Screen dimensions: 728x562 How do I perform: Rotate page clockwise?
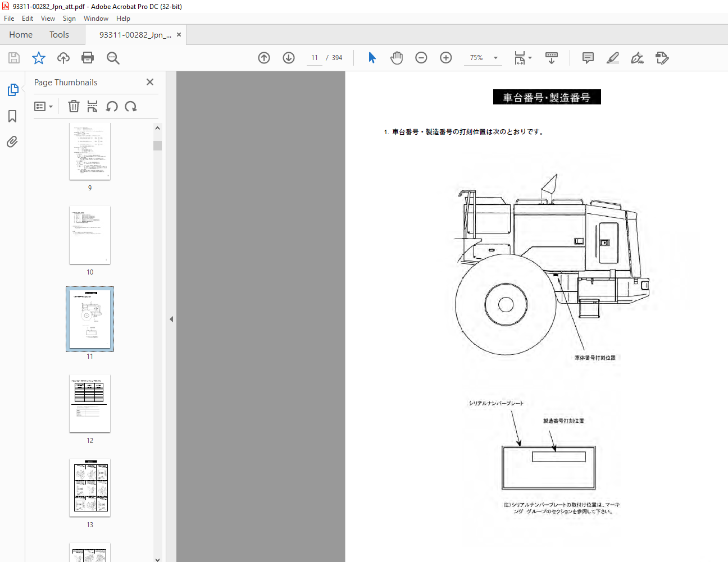point(131,106)
